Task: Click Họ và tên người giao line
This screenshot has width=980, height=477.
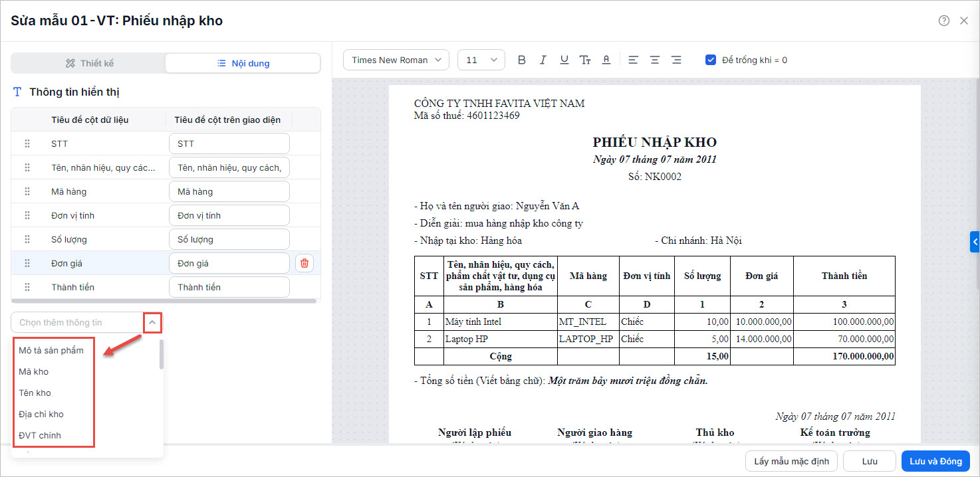Action: [x=497, y=206]
